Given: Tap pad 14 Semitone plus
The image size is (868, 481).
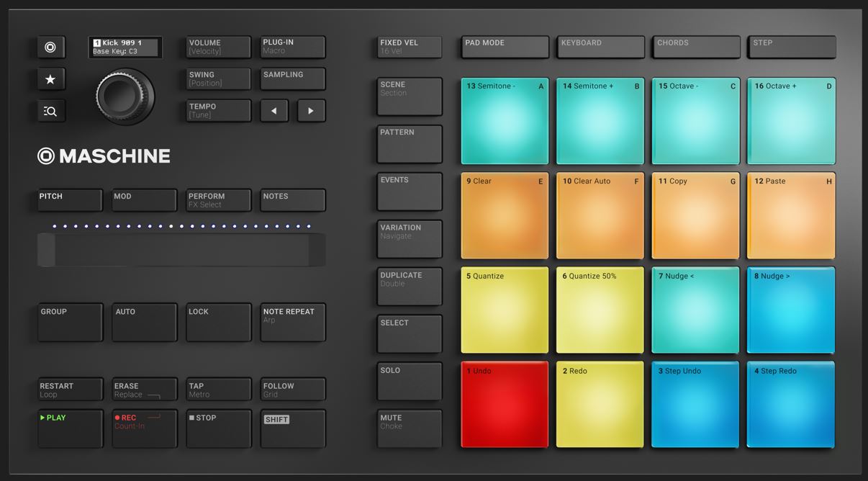Looking at the screenshot, I should click(601, 121).
